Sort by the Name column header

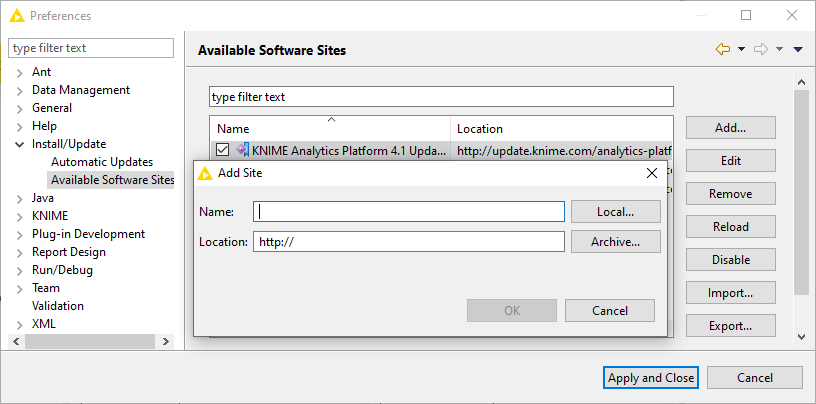click(330, 129)
